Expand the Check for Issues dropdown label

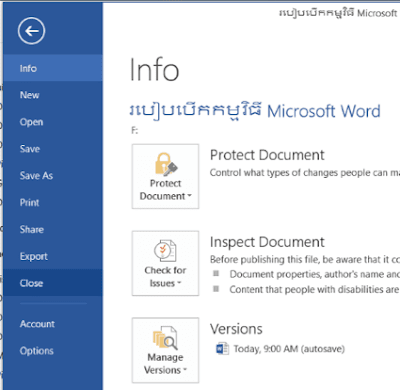165,277
